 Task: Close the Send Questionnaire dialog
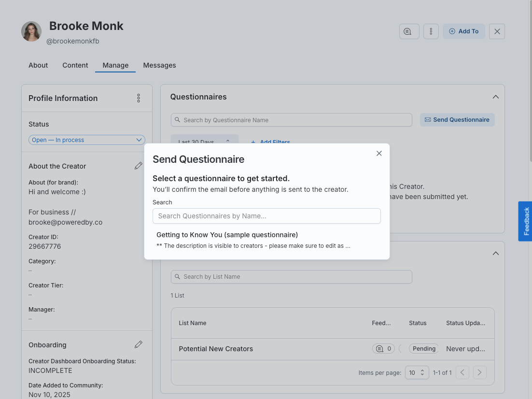click(x=379, y=153)
